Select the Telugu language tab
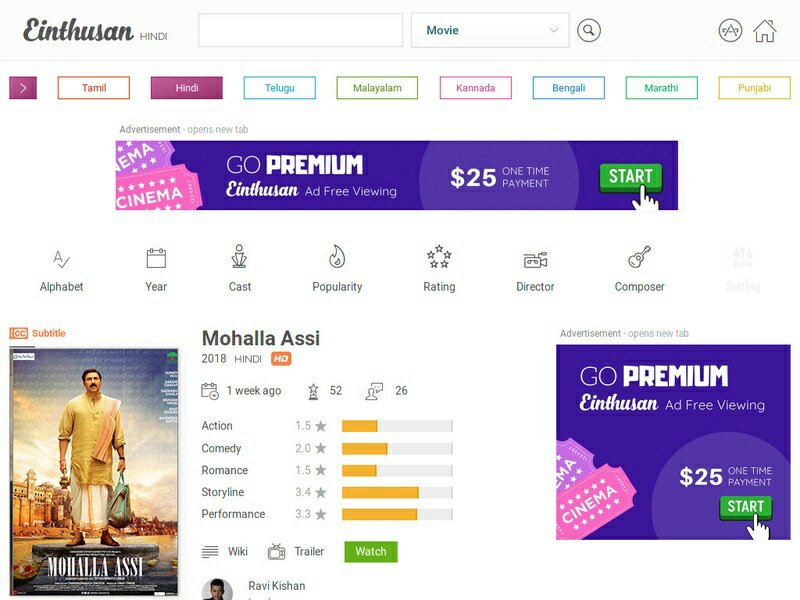 (x=280, y=88)
